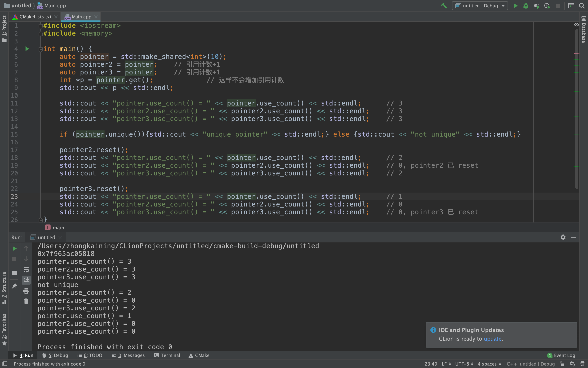This screenshot has height=368, width=588.
Task: Toggle read-only lock icon in status bar
Action: 562,364
